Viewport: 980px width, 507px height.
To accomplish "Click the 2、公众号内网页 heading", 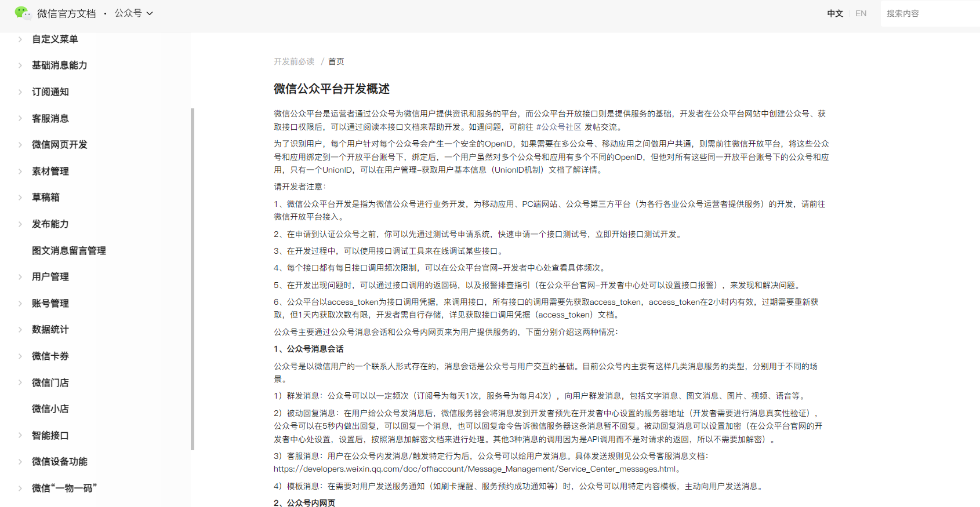I will coord(304,503).
